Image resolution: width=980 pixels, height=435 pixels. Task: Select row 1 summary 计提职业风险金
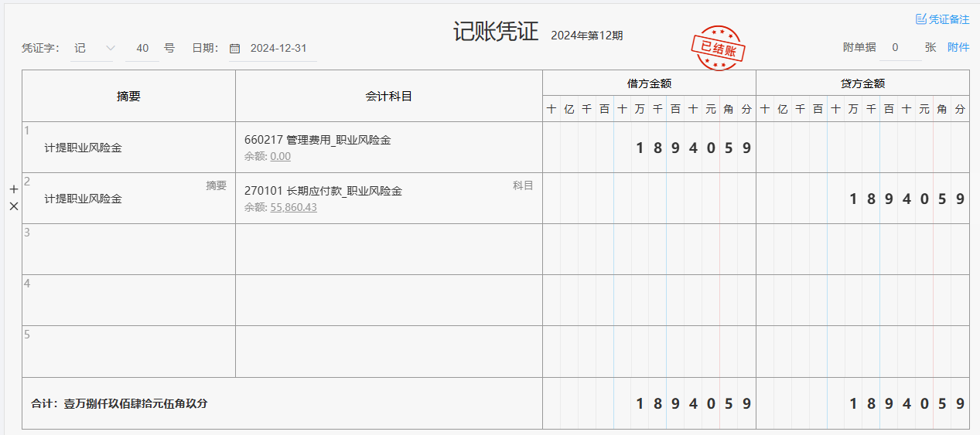tap(83, 148)
